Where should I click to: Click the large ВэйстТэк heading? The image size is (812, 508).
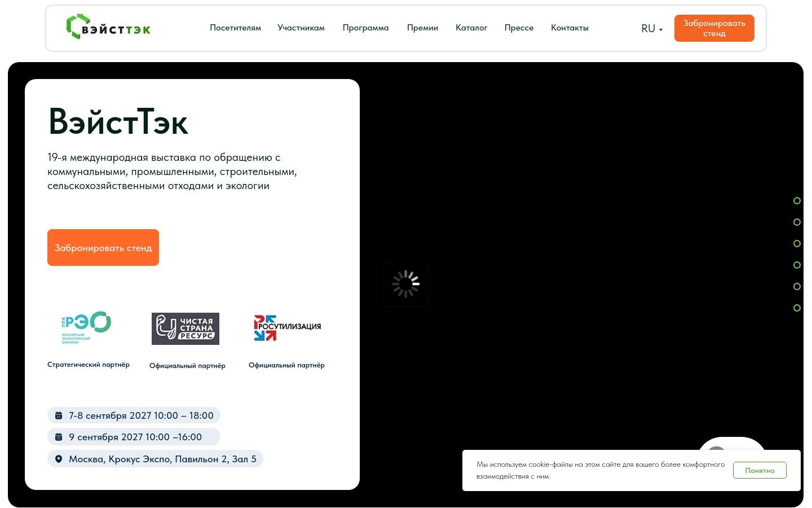click(118, 121)
